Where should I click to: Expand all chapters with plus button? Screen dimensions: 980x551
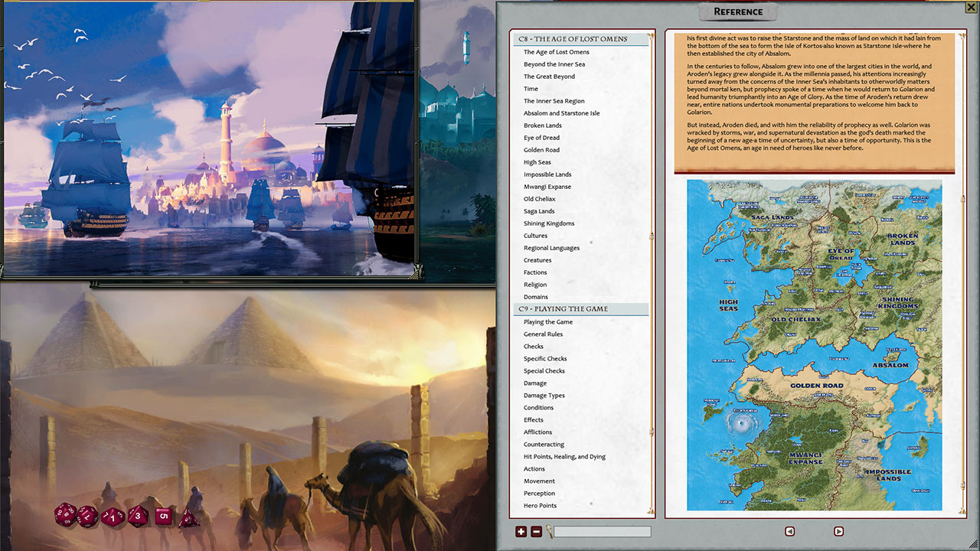click(521, 531)
